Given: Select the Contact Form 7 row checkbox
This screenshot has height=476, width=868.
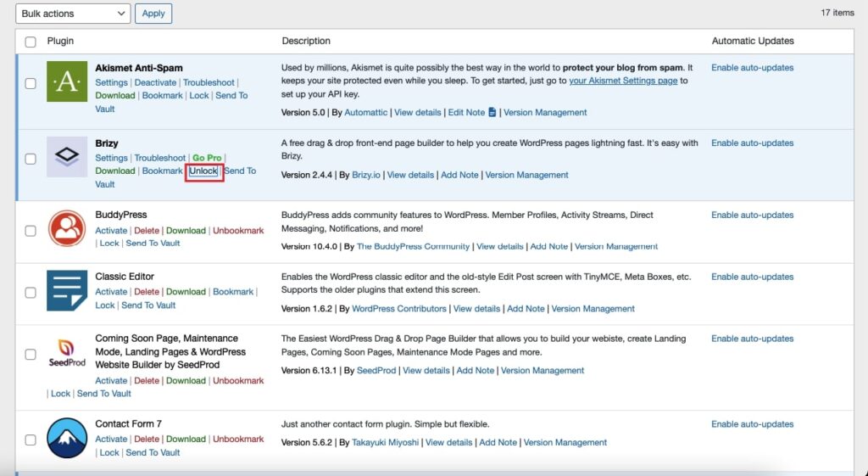Looking at the screenshot, I should (31, 440).
